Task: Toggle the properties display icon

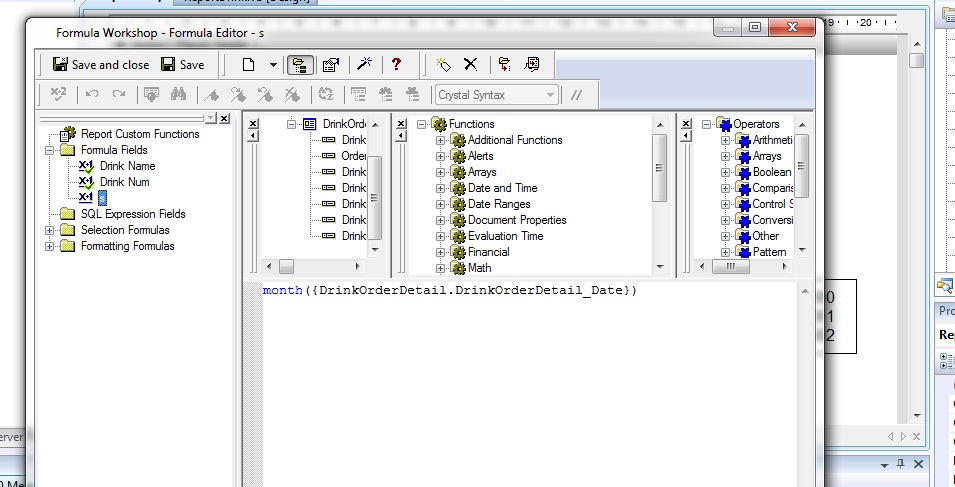Action: [x=331, y=65]
